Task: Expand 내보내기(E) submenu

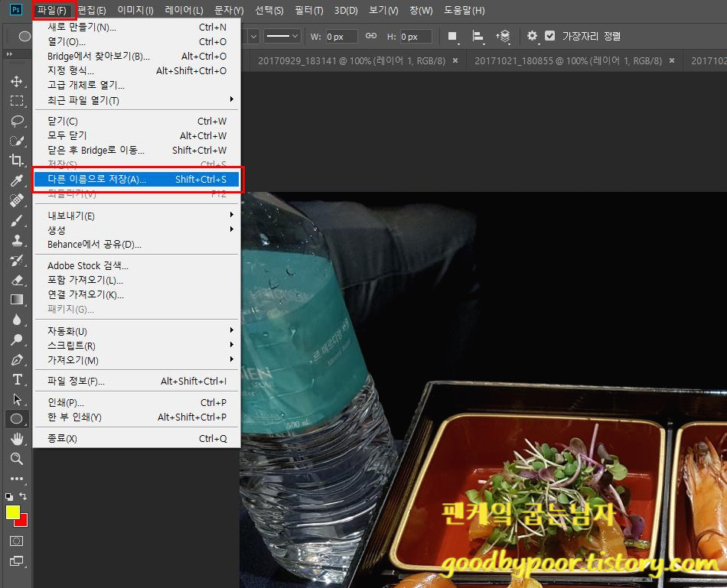Action: (x=231, y=215)
